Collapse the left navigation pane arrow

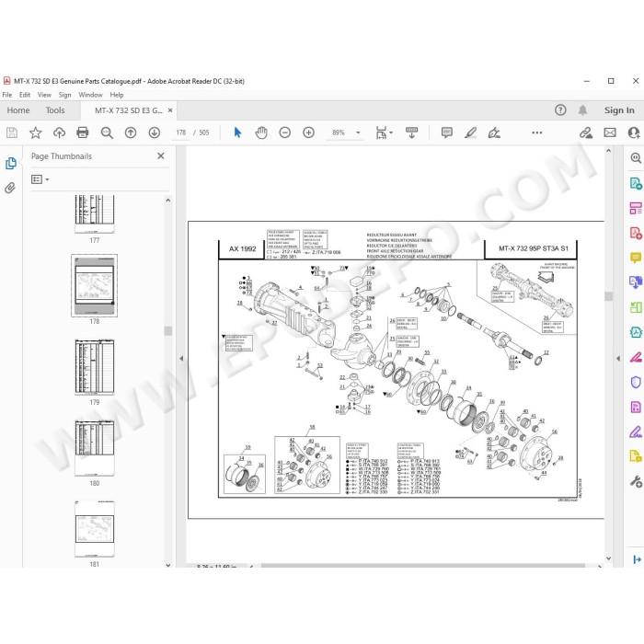click(181, 358)
